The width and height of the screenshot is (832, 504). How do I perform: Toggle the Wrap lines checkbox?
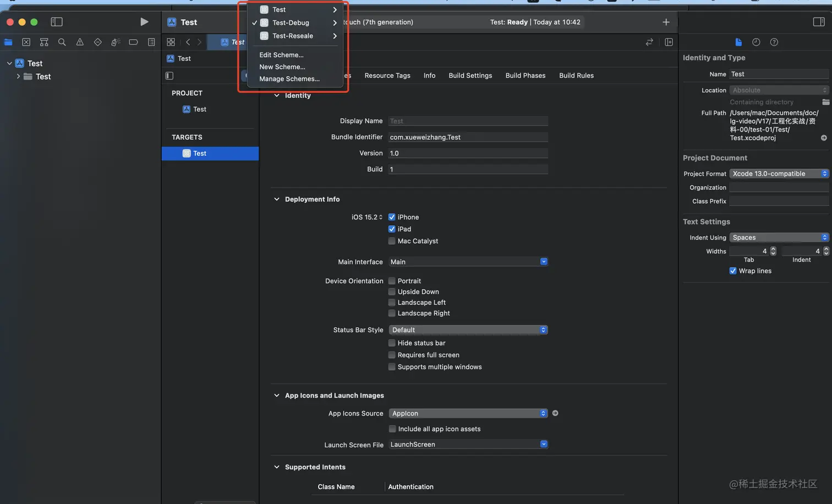733,271
